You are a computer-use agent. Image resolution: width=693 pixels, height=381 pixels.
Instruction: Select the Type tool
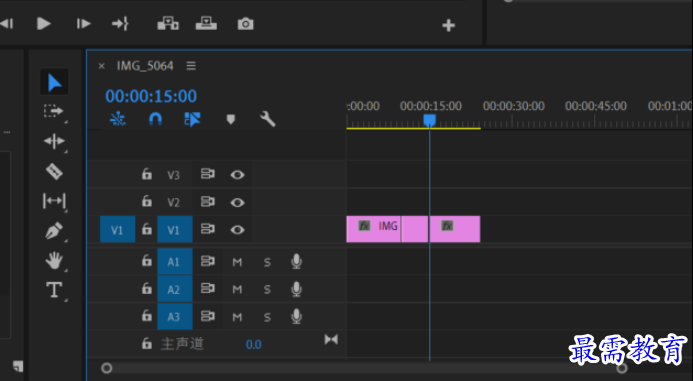pos(54,290)
